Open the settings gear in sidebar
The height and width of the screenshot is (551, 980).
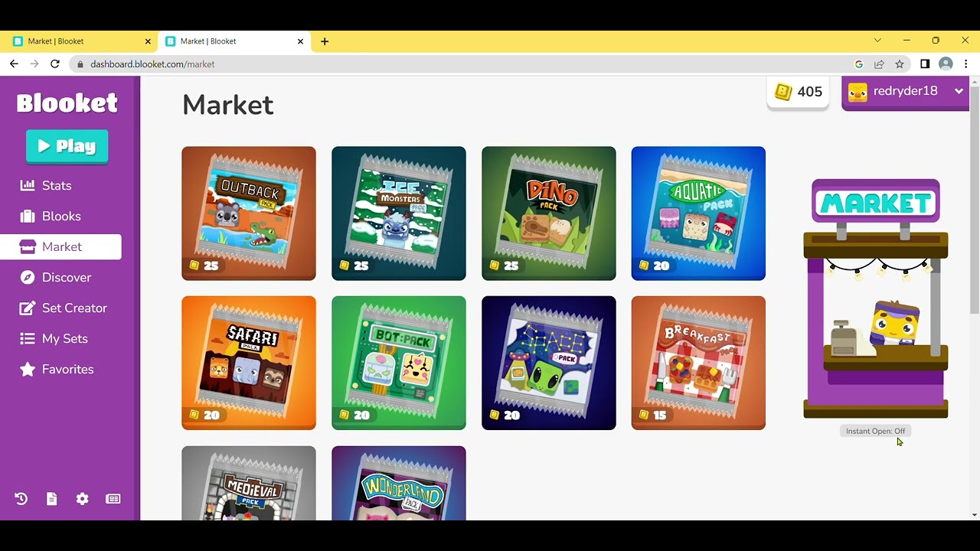(82, 499)
